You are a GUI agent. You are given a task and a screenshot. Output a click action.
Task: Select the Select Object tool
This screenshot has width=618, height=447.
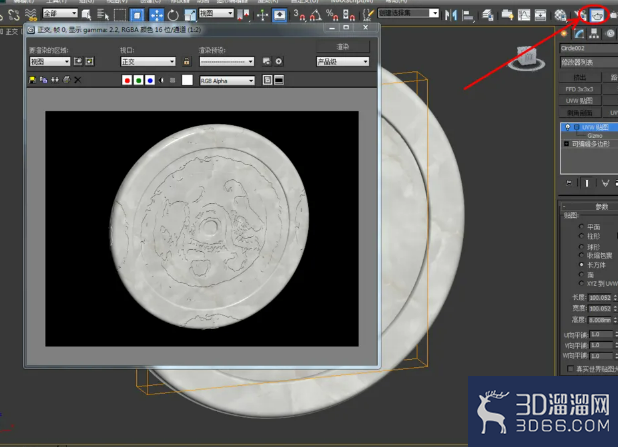pyautogui.click(x=86, y=15)
